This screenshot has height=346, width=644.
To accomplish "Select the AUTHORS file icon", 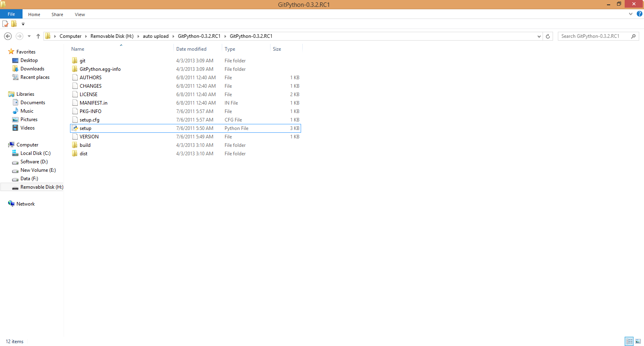I will [x=75, y=77].
